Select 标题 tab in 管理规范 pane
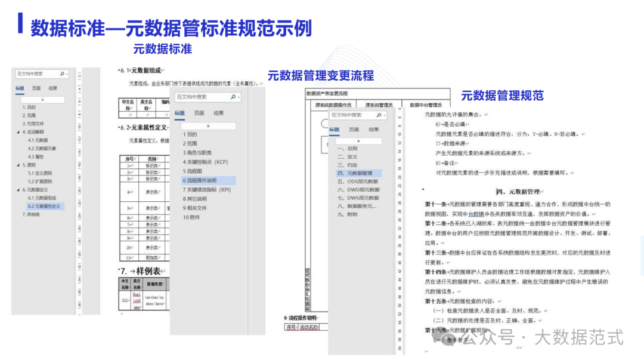Viewport: 644px width, 363px height. (335, 130)
